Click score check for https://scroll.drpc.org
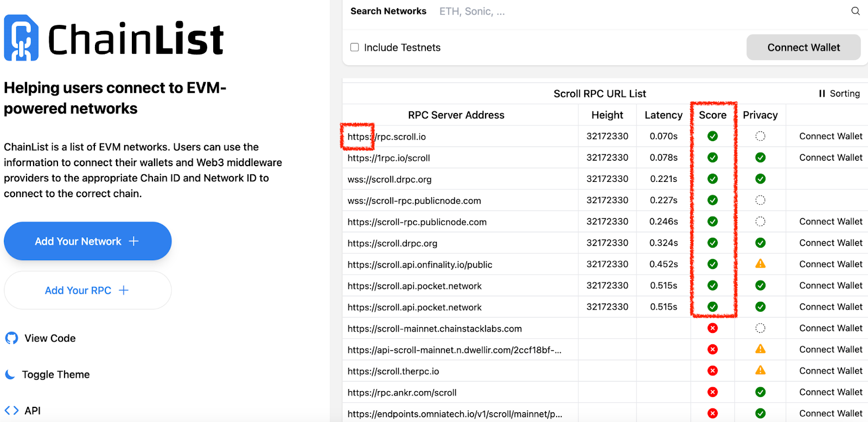Screen dimensions: 868x422 (713, 243)
